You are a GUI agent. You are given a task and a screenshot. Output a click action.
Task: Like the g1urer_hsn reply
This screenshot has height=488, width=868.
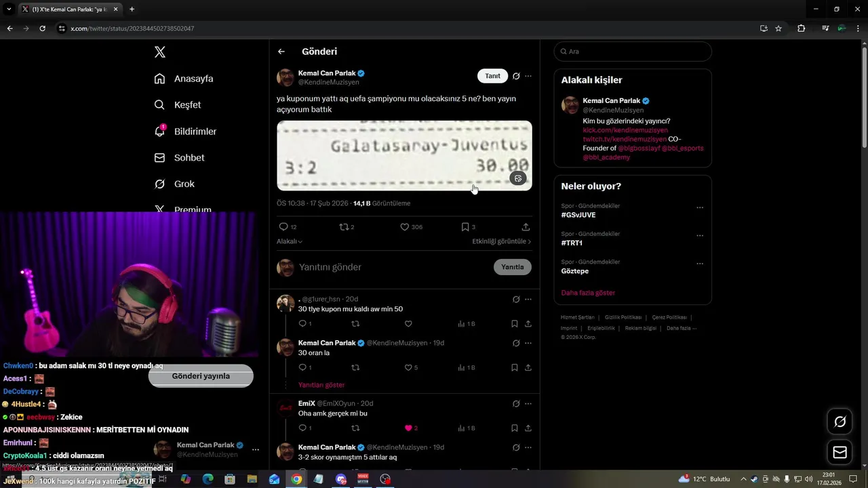[x=408, y=324]
